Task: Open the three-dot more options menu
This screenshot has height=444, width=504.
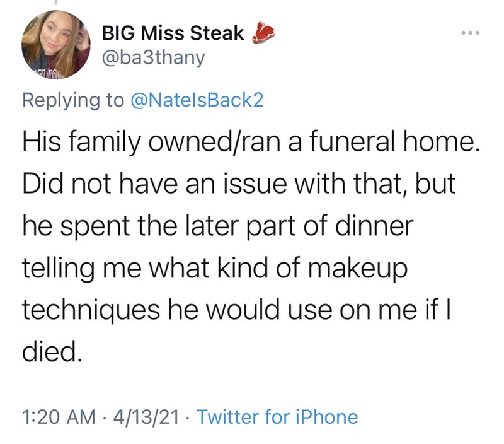Action: point(469,32)
